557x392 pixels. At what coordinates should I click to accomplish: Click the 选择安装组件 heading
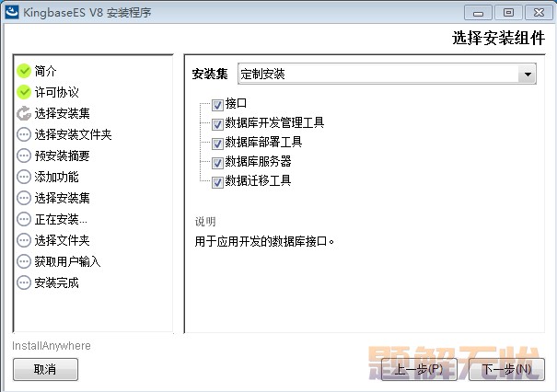point(498,38)
